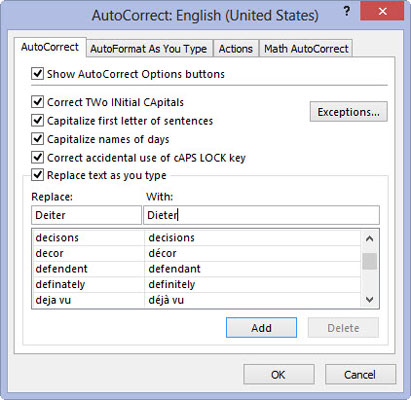Uncheck Show AutoCorrect Options buttons
Screen dimensions: 411x400
click(x=37, y=73)
